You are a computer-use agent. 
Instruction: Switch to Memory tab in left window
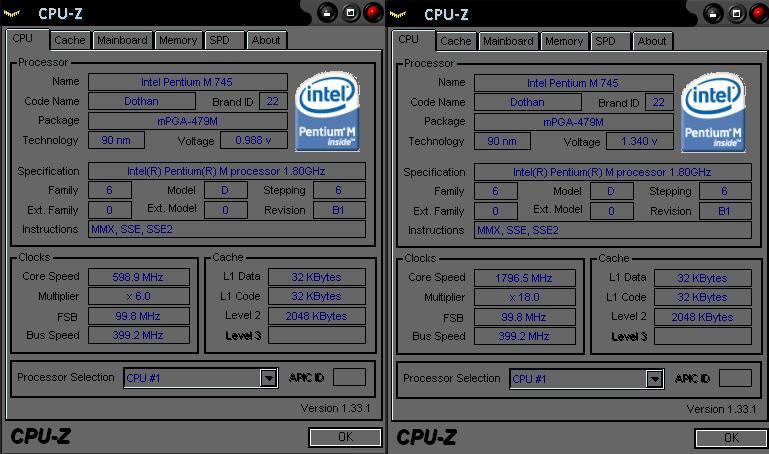point(178,40)
